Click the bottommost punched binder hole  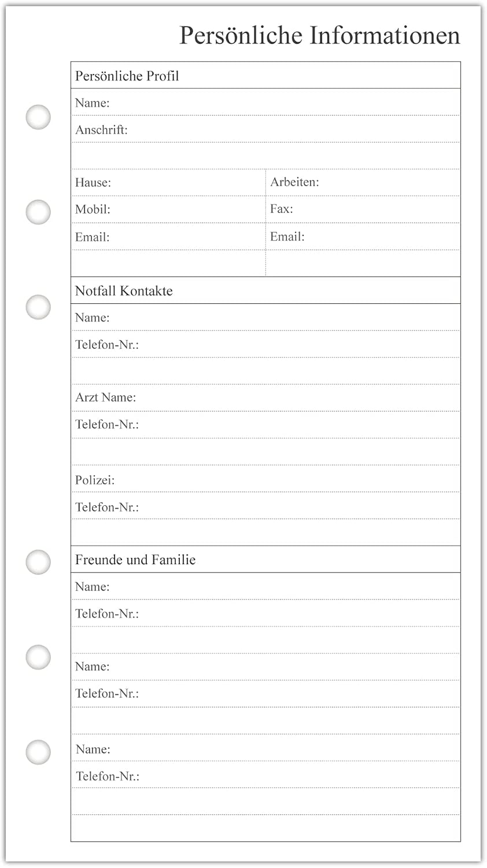point(38,752)
